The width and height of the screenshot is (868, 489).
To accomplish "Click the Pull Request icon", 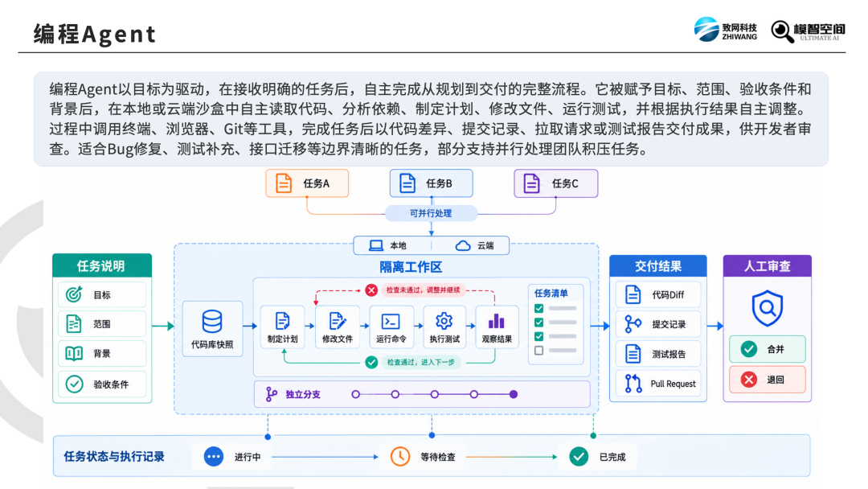I will click(x=633, y=383).
